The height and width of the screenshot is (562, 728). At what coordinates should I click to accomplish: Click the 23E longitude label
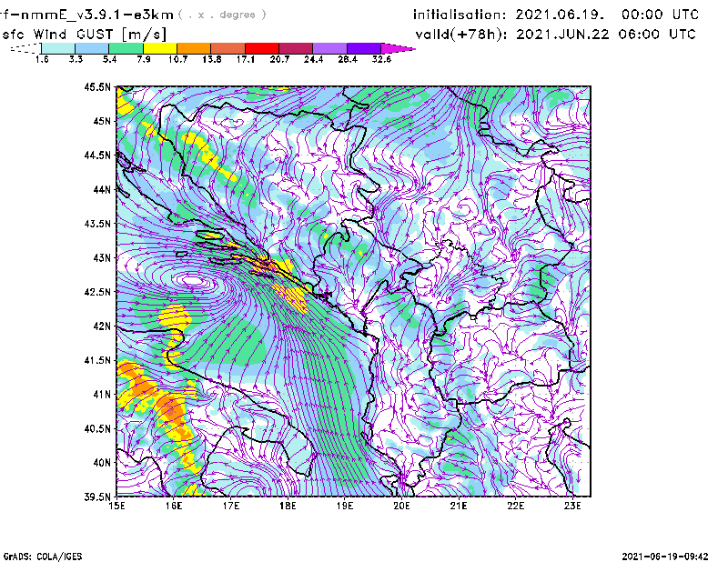tap(572, 506)
